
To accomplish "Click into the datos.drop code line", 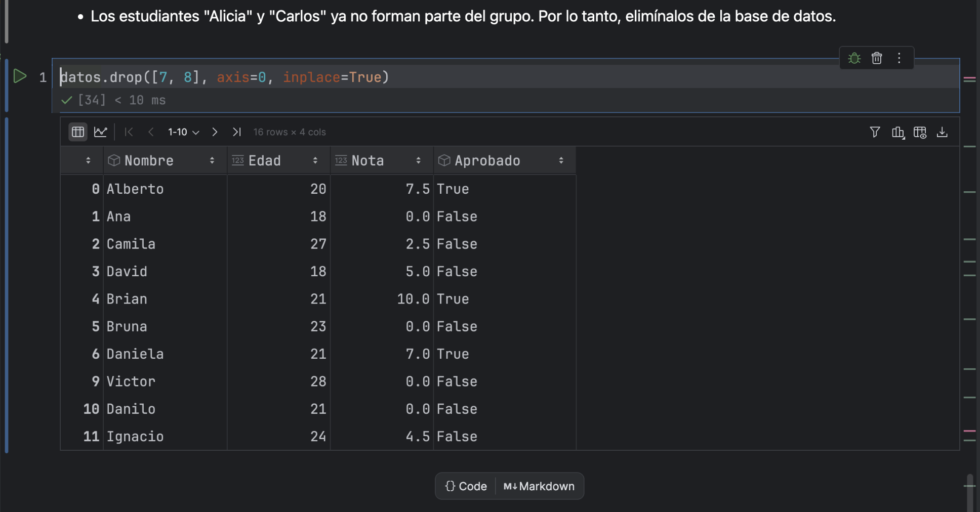I will (x=225, y=77).
